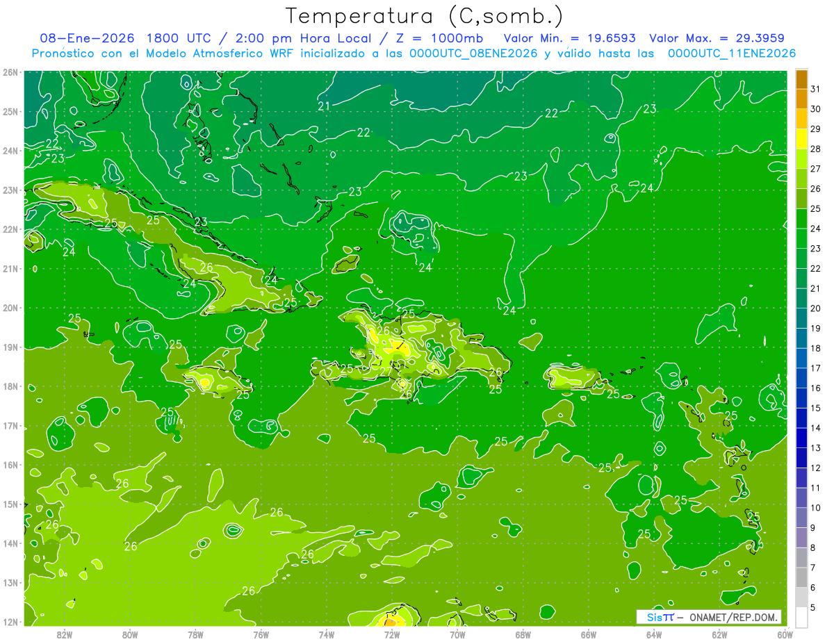Click color scale label 7
834x644 pixels.
[x=812, y=568]
